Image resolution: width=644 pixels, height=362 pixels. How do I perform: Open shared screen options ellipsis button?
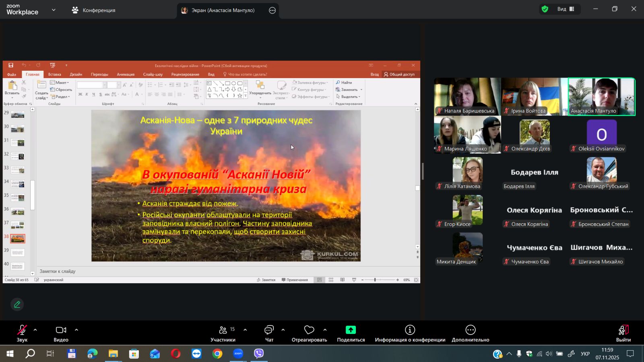coord(272,10)
